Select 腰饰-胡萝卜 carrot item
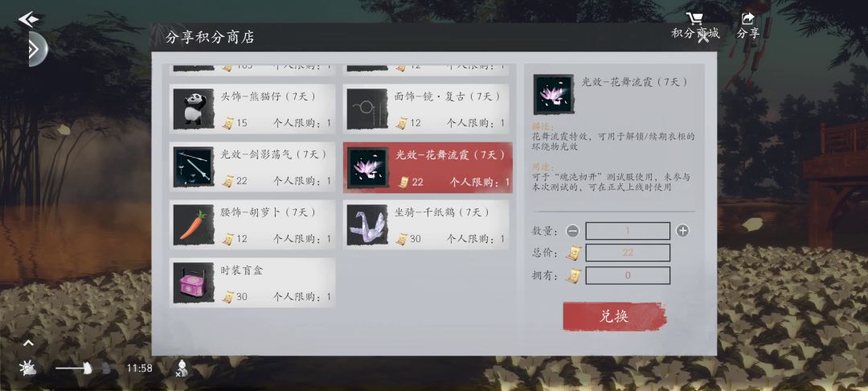The image size is (868, 391). click(252, 225)
